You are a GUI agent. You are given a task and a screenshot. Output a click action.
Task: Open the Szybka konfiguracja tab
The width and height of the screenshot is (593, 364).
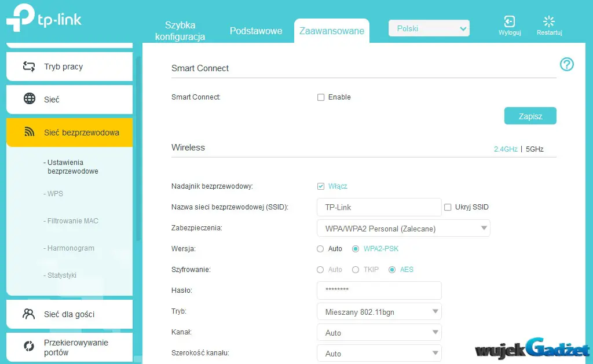pyautogui.click(x=180, y=31)
